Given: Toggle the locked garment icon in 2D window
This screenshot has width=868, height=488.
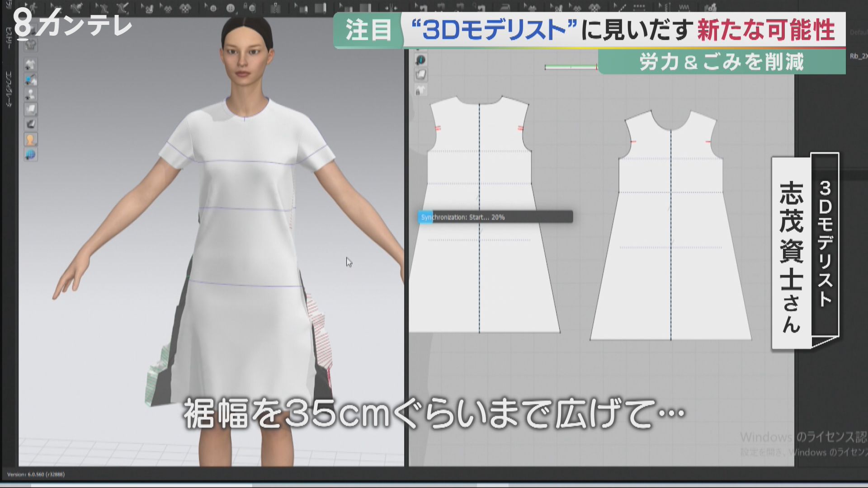Looking at the screenshot, I should pyautogui.click(x=420, y=90).
